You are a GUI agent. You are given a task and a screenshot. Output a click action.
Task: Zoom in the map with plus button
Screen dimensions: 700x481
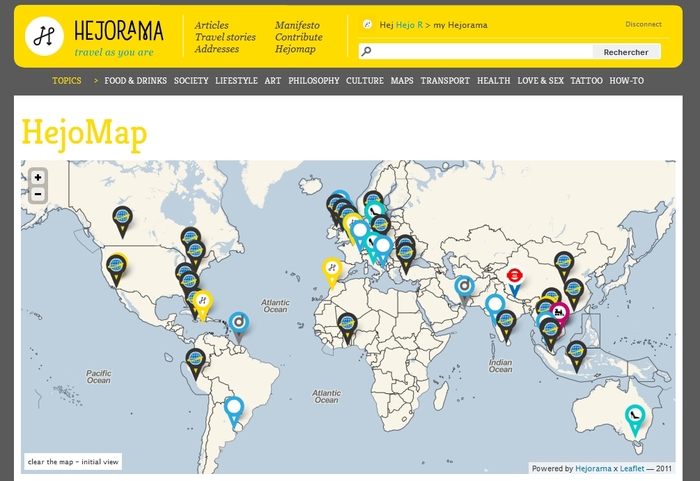click(38, 177)
